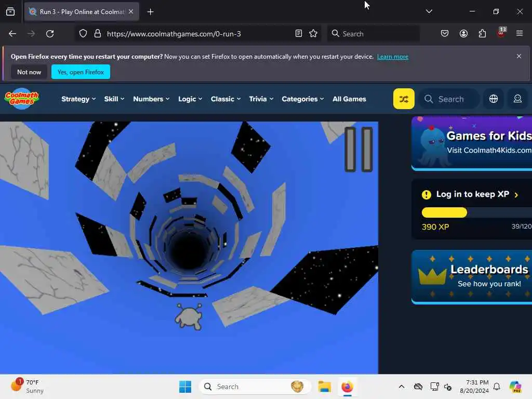Open the Windows Start menu
532x399 pixels.
185,387
